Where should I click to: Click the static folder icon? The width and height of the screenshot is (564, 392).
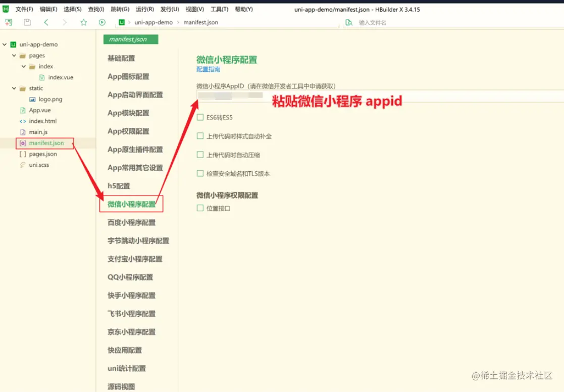(23, 88)
